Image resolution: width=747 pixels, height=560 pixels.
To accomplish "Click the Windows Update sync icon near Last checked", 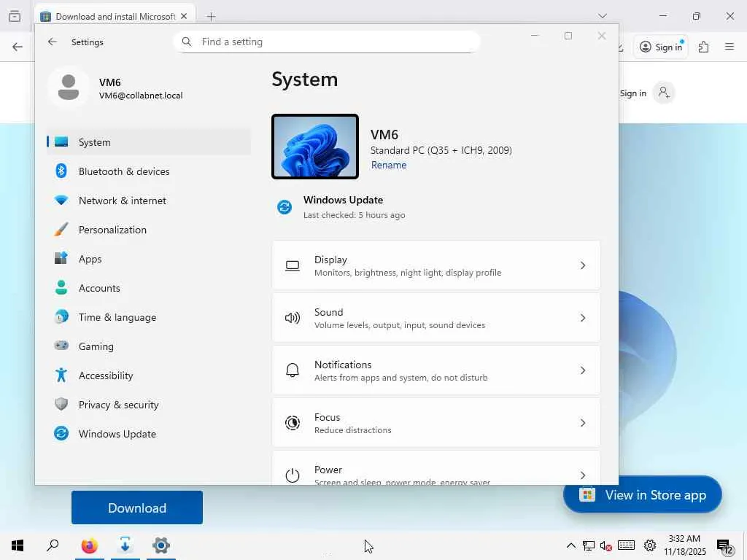I will coord(285,207).
